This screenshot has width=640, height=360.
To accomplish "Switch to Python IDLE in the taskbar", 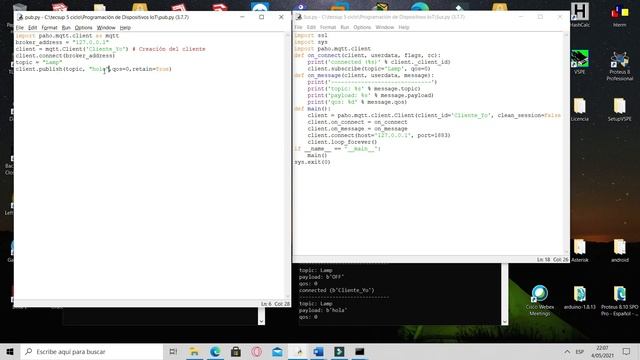I will [298, 351].
